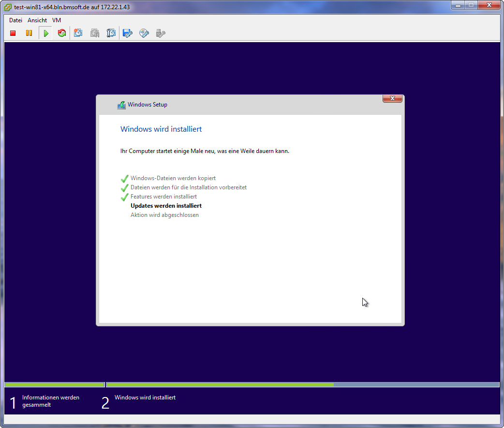Click the Windows Setup title icon
504x428 pixels.
(121, 105)
